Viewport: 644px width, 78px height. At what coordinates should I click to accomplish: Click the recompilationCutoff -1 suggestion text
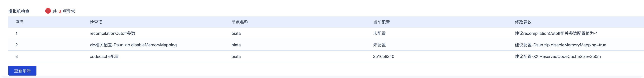tap(556, 33)
